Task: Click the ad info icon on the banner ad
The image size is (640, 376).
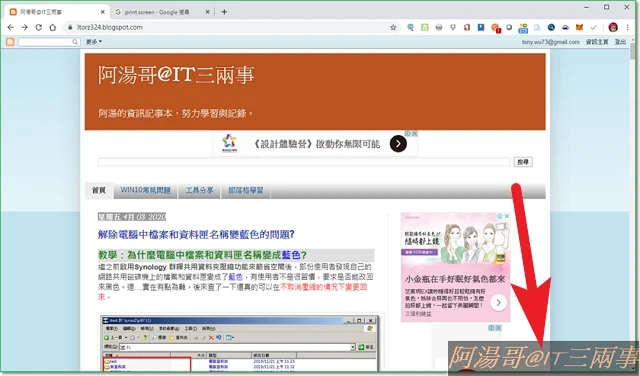Action: point(407,133)
